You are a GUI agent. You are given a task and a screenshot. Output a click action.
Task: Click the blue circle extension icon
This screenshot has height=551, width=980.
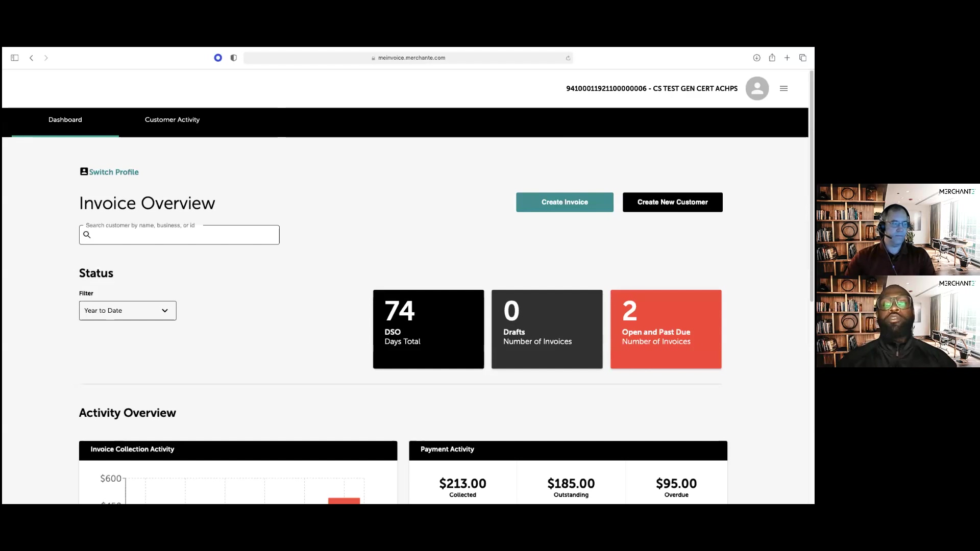tap(218, 58)
